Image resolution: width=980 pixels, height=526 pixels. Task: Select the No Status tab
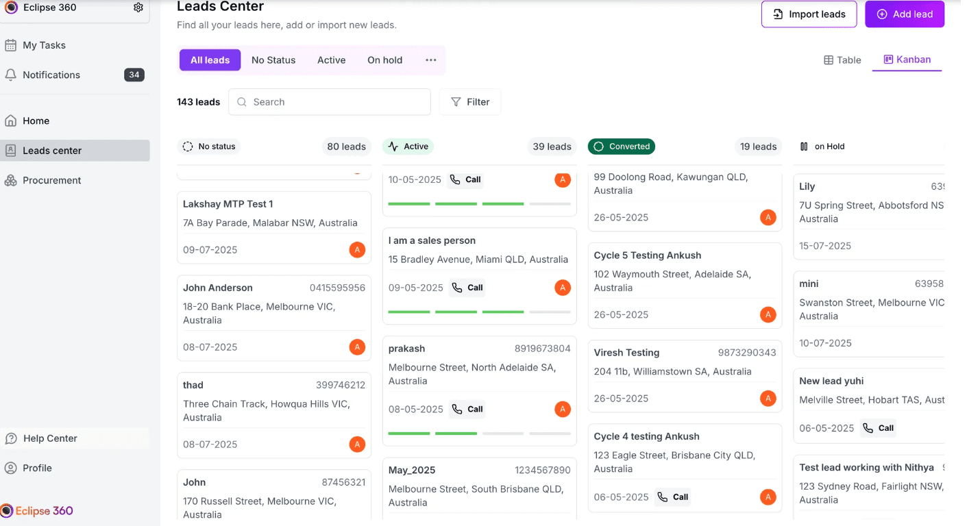[273, 60]
